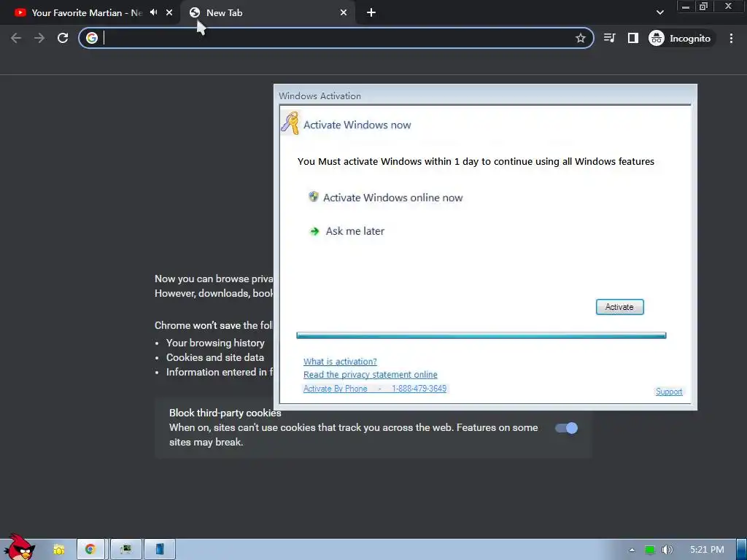Open Read the privacy statement online link
Viewport: 747px width, 560px height.
(370, 375)
